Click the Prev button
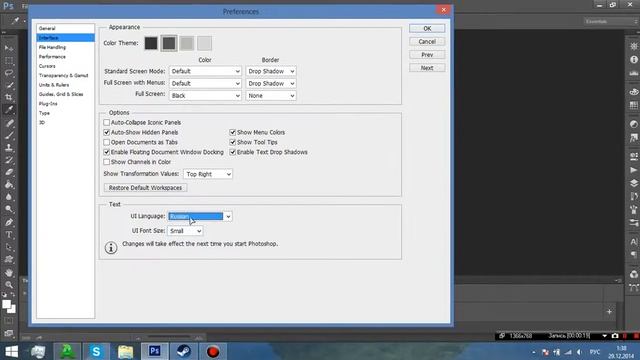 [x=427, y=55]
